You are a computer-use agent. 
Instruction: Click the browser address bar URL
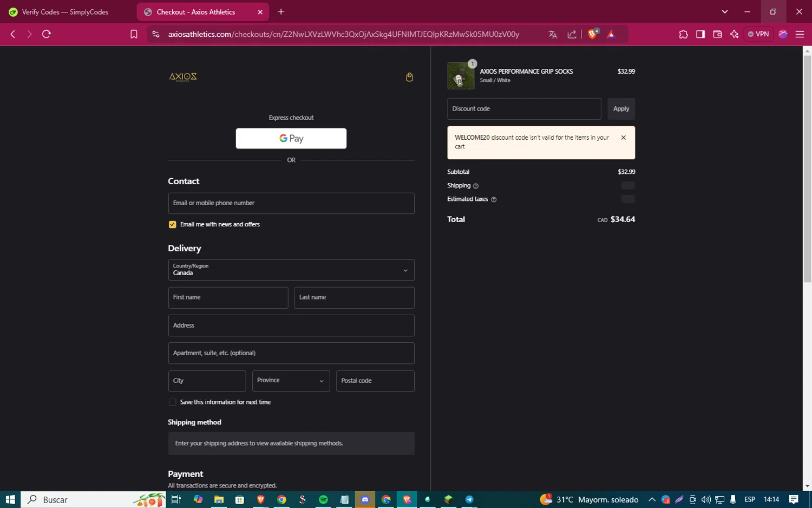coord(344,34)
